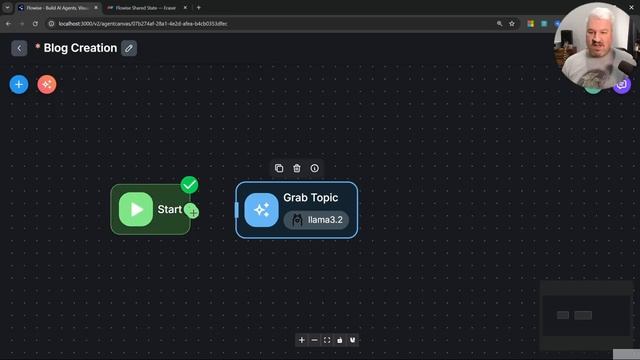Click the Start node output plus handle
Screen dimensions: 640x360
click(x=192, y=211)
